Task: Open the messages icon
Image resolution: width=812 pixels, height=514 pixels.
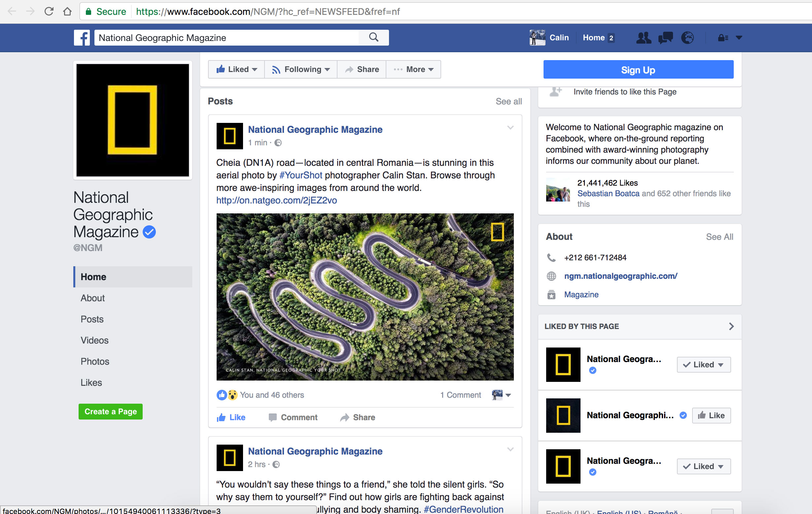Action: 665,37
